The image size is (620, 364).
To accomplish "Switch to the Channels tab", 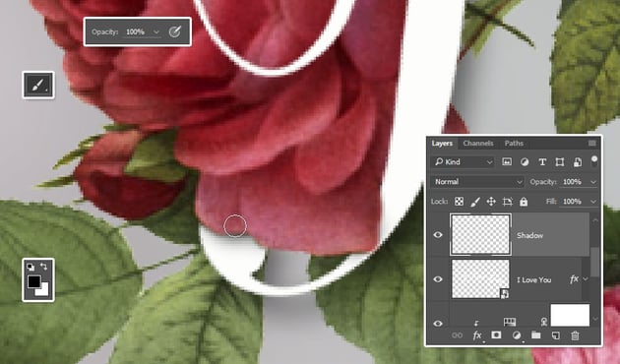I will (x=478, y=143).
